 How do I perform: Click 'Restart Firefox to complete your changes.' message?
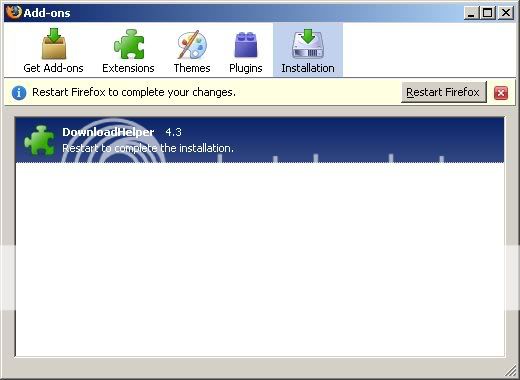134,92
